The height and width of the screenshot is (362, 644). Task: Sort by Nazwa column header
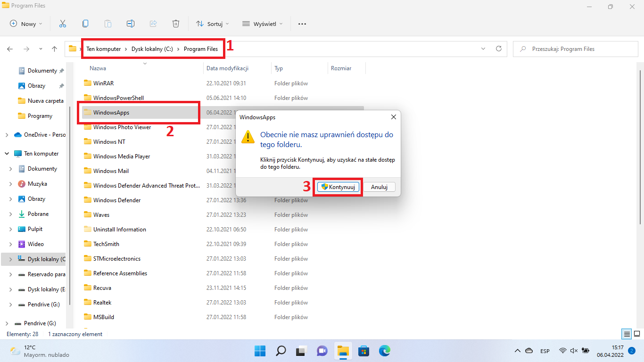(x=98, y=68)
